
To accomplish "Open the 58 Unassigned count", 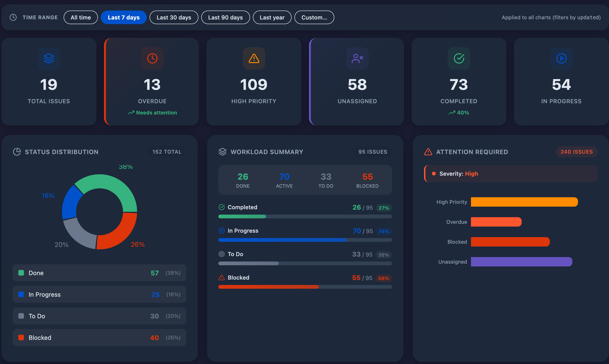I will click(x=357, y=85).
